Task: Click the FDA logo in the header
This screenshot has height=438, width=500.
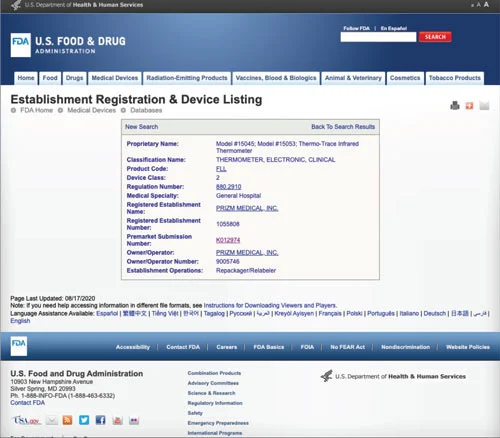Action: coord(21,45)
